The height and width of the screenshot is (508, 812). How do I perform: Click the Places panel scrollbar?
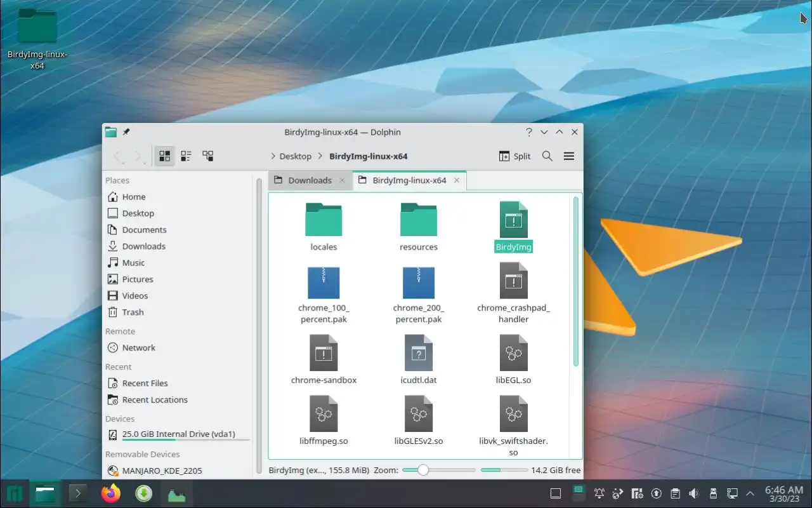tap(259, 325)
